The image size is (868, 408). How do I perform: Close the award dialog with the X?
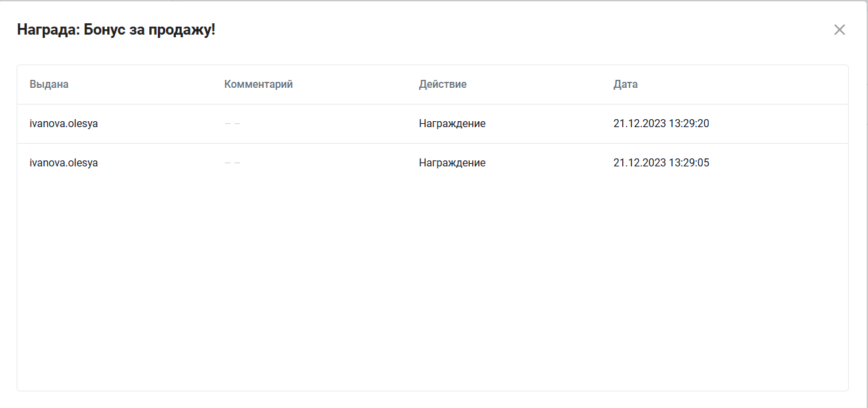coord(839,29)
